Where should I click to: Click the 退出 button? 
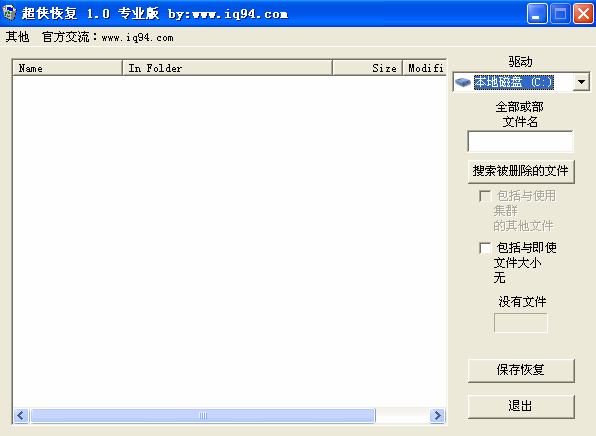coord(521,406)
